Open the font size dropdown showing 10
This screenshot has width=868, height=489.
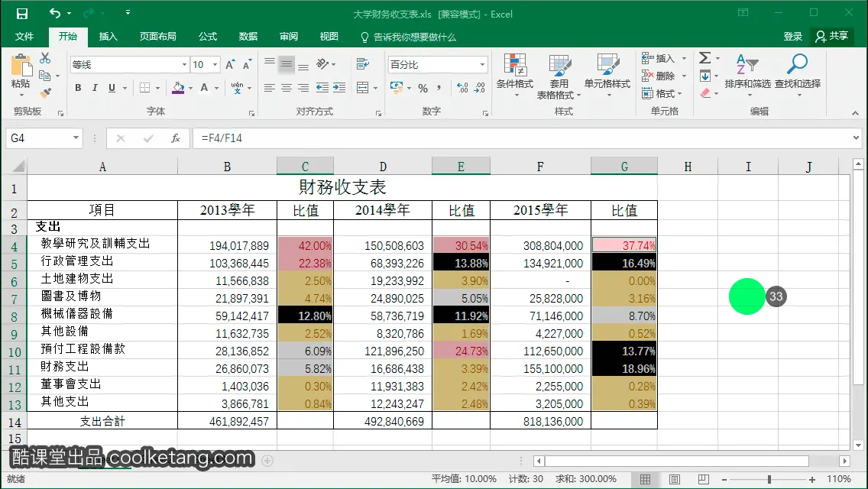click(x=215, y=65)
